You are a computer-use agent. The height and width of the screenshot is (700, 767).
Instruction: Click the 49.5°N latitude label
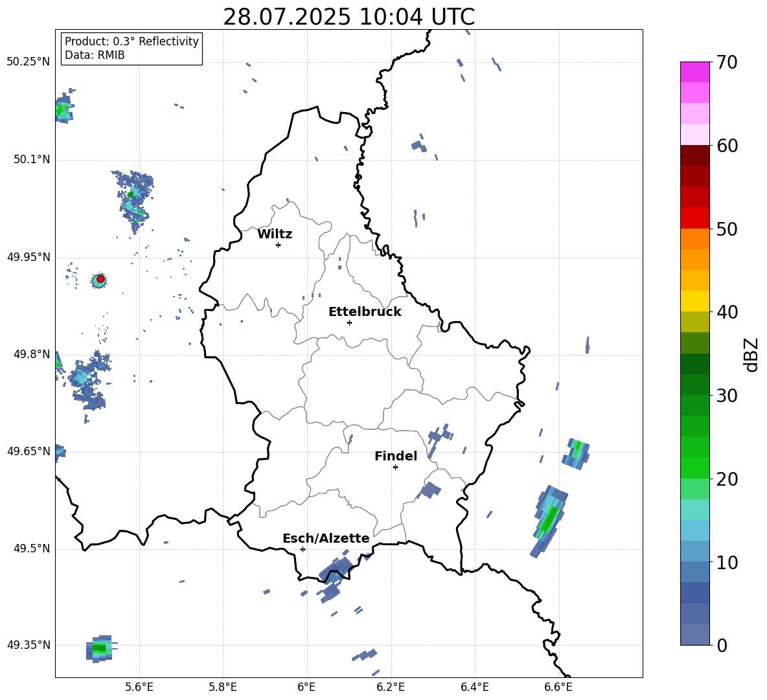(31, 548)
